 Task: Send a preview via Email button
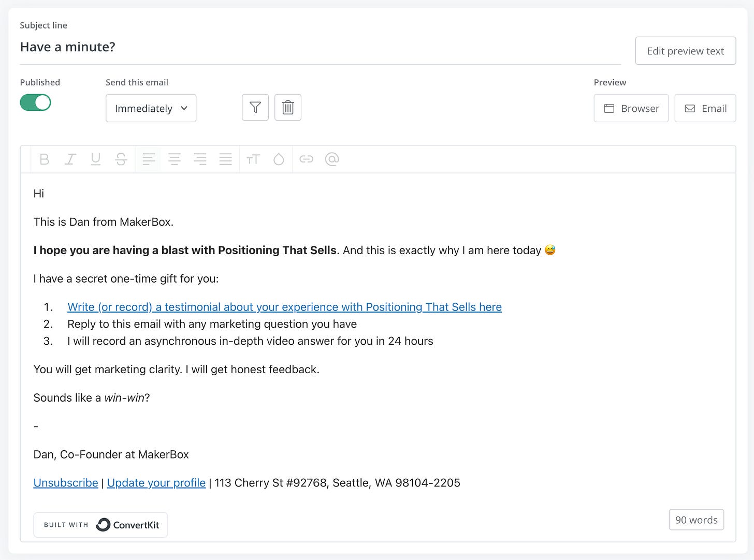click(x=705, y=108)
